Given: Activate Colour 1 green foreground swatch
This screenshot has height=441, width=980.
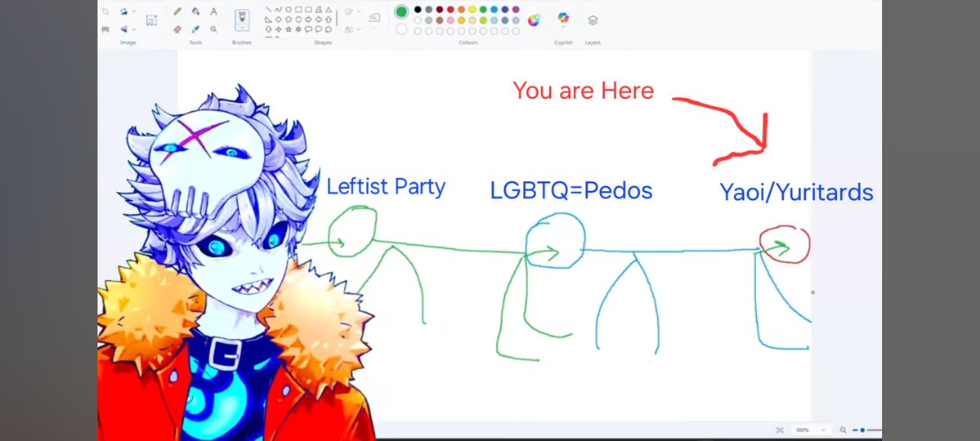Looking at the screenshot, I should [401, 11].
